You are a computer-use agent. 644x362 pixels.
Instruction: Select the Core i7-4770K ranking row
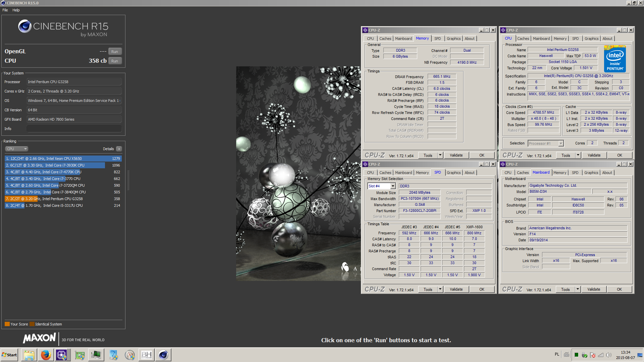pyautogui.click(x=63, y=172)
